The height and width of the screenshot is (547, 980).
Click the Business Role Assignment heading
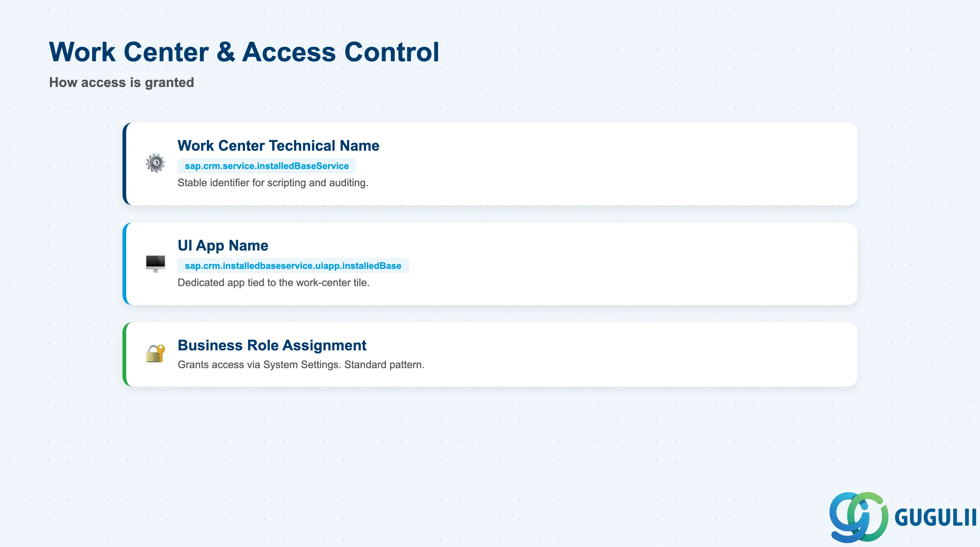(272, 345)
